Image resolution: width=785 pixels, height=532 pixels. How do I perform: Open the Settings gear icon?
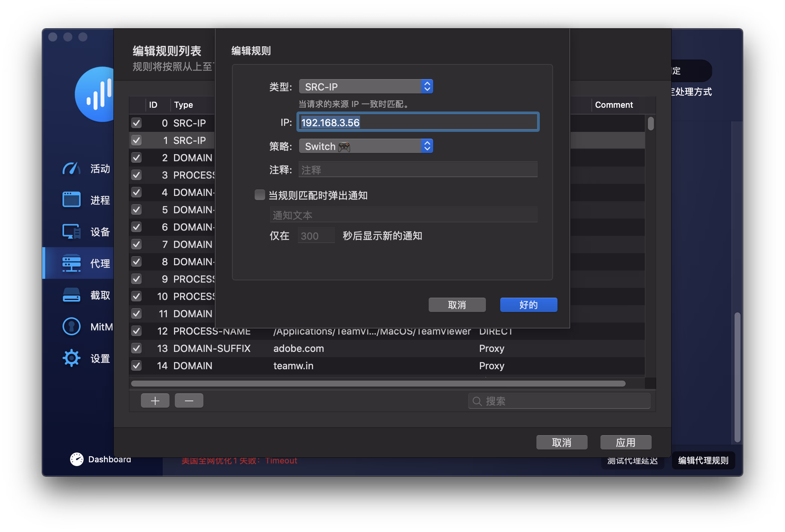[x=72, y=358]
